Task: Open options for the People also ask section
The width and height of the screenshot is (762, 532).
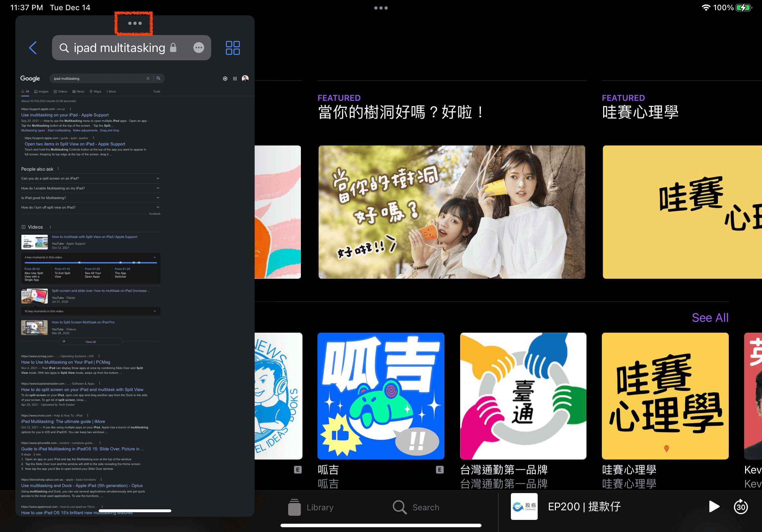Action: point(58,169)
